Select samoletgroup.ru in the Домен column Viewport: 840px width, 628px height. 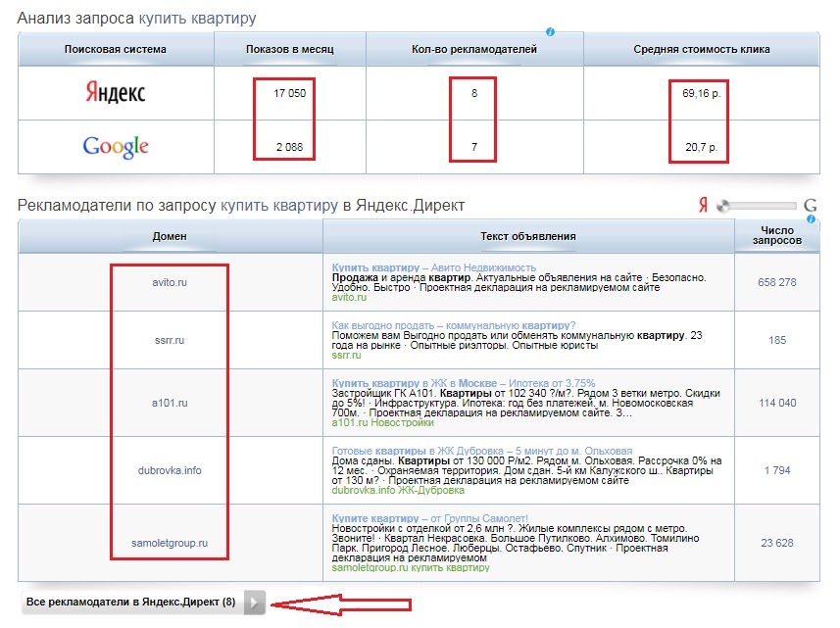[170, 543]
